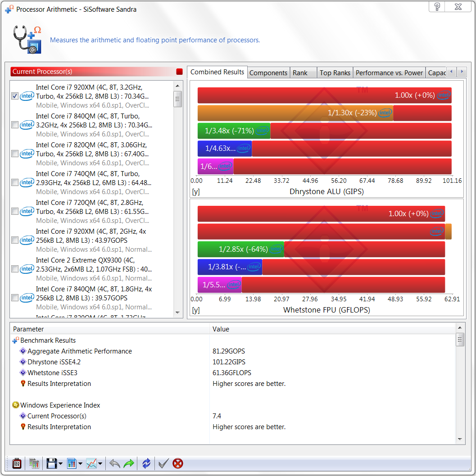Viewport: 476px width, 476px height.
Task: Click the lightbulb icon under Whetstone iSSE3
Action: click(23, 383)
